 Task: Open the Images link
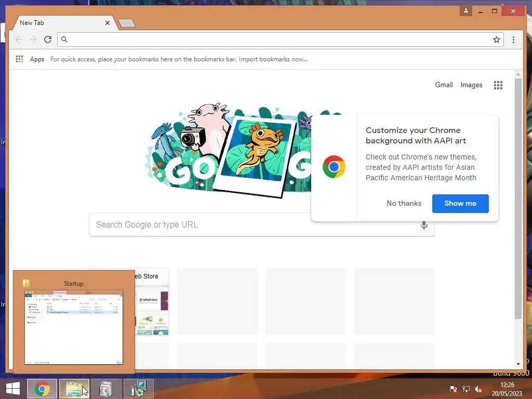[x=471, y=85]
